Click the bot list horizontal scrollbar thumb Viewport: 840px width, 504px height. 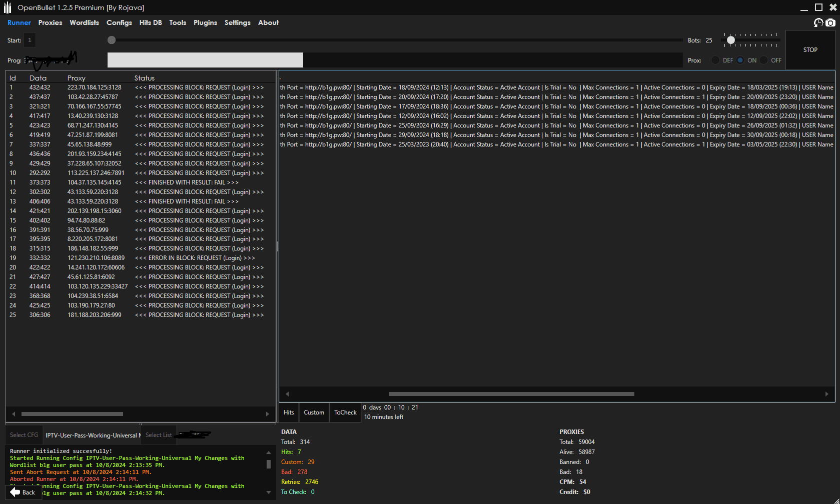(72, 414)
